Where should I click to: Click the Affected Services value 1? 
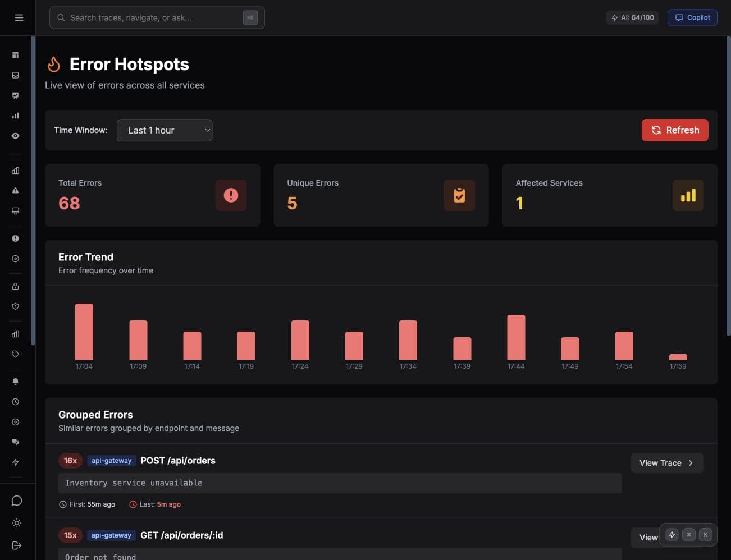point(519,203)
